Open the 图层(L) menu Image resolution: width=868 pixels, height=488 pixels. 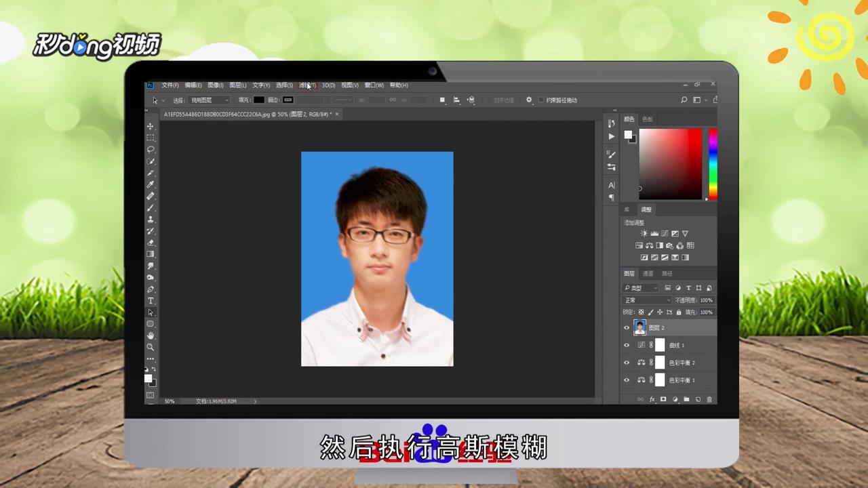[238, 85]
